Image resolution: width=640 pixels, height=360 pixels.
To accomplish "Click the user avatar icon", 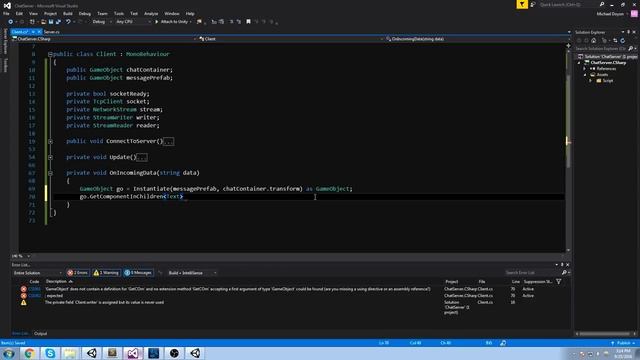I will [634, 14].
